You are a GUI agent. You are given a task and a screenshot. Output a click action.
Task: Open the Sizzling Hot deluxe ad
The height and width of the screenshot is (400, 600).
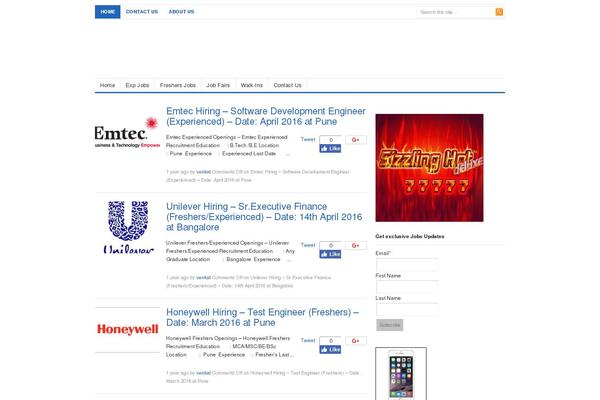click(x=429, y=168)
